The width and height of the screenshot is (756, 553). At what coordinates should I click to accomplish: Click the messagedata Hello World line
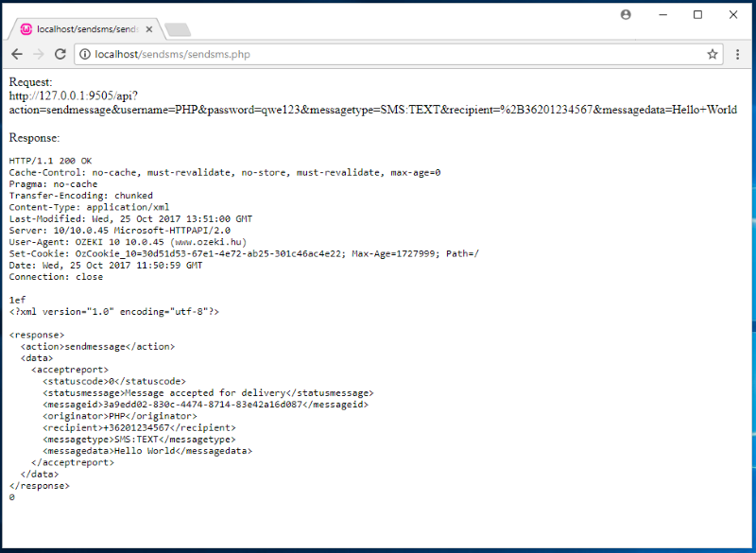point(147,451)
